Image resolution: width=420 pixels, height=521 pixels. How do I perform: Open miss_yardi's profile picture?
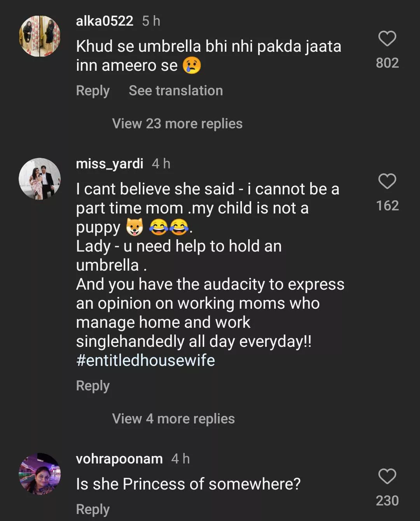pos(40,179)
